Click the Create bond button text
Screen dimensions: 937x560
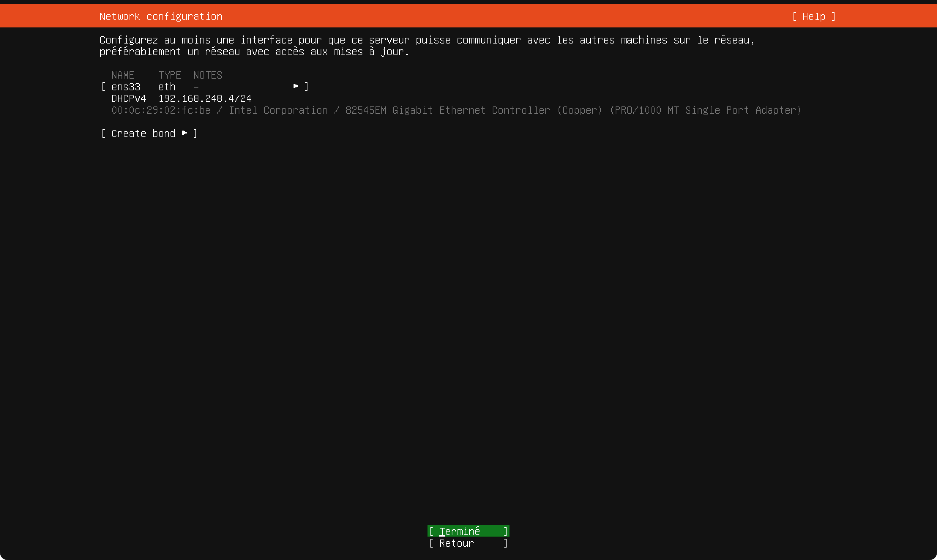[143, 134]
